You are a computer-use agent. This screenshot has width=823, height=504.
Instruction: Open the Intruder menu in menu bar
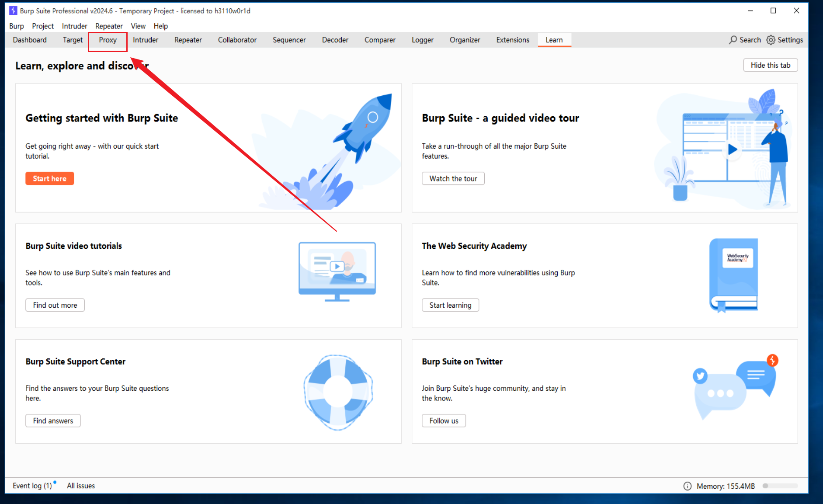[x=75, y=26]
